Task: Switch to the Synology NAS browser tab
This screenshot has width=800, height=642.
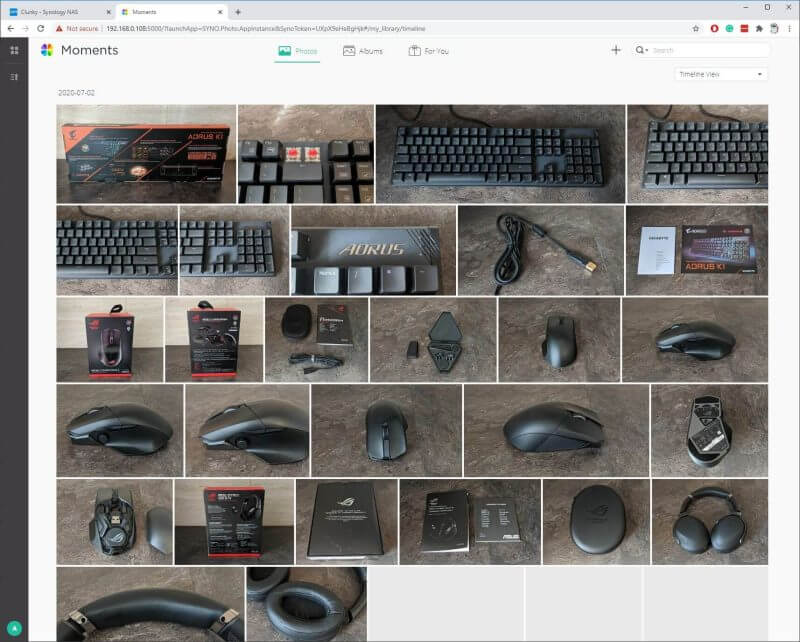Action: click(58, 12)
